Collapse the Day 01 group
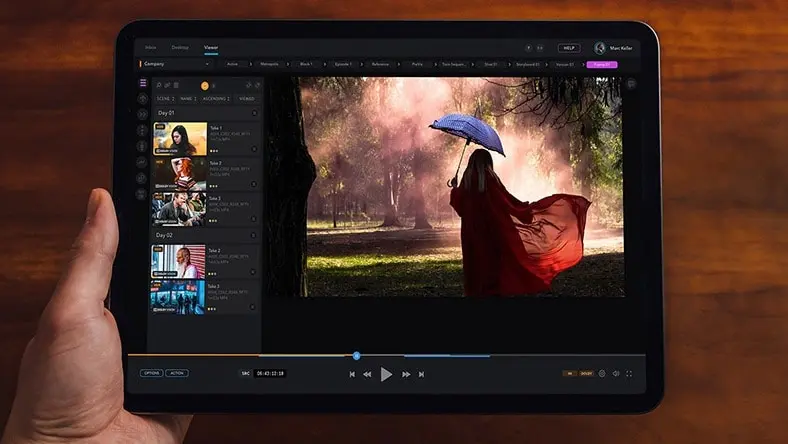This screenshot has width=788, height=444. (x=254, y=113)
